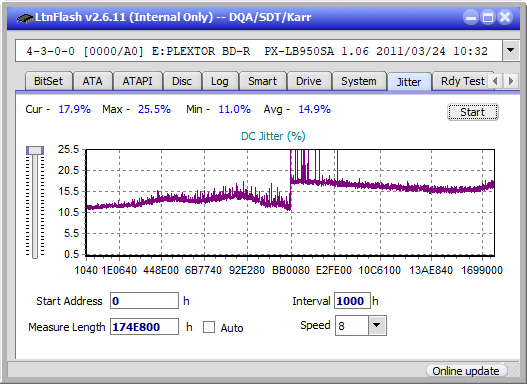Click the Cur value 17.9%

(75, 109)
